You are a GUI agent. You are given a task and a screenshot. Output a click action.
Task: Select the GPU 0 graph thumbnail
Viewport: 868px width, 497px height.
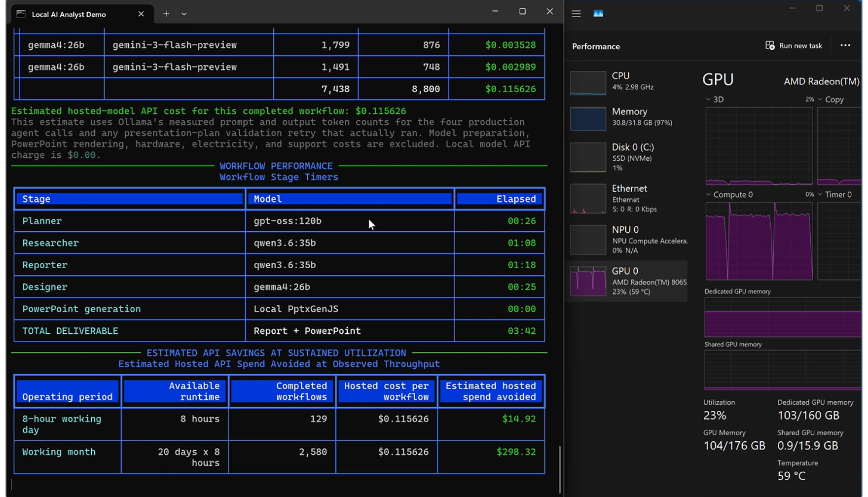(x=588, y=281)
